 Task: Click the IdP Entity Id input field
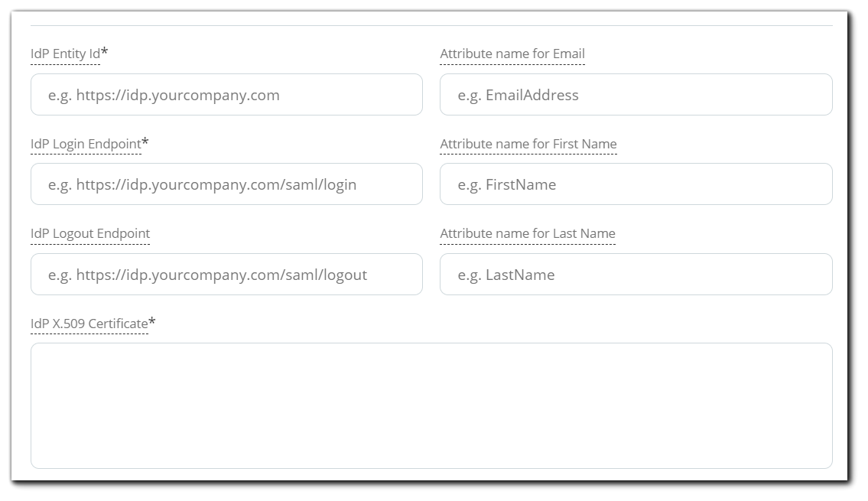click(x=226, y=95)
